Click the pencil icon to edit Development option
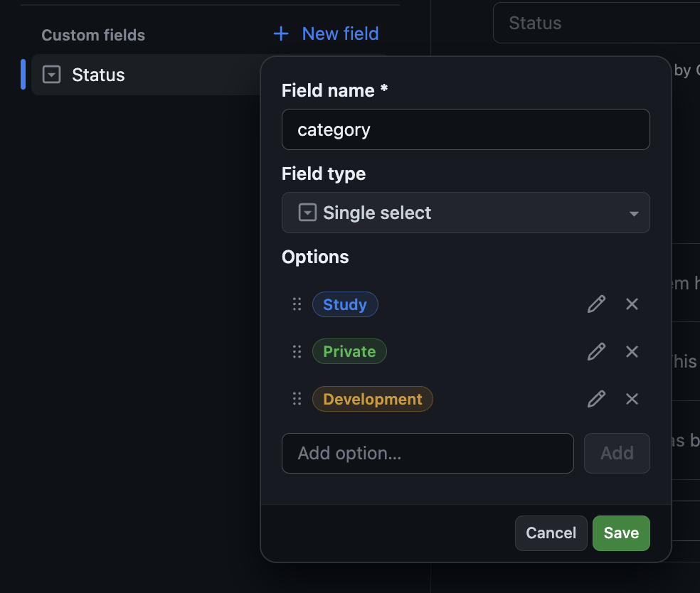Image resolution: width=700 pixels, height=593 pixels. (x=596, y=399)
